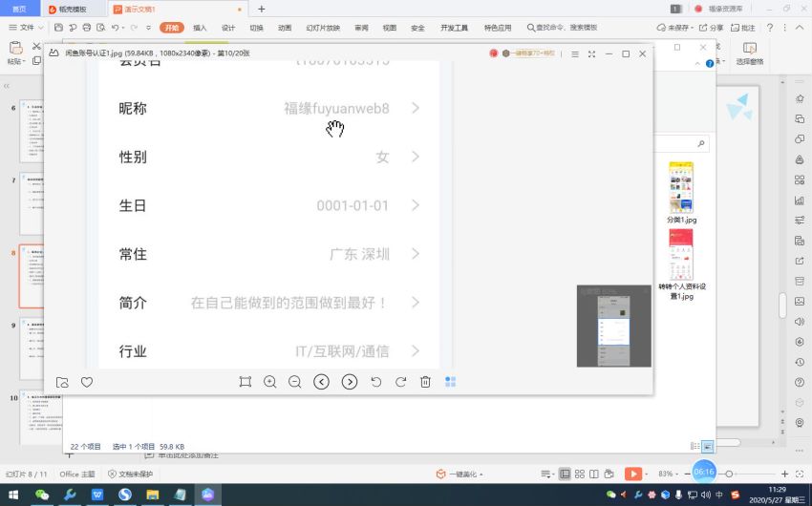Toggle large icons view in file explorer
This screenshot has width=812, height=506.
pyautogui.click(x=707, y=446)
